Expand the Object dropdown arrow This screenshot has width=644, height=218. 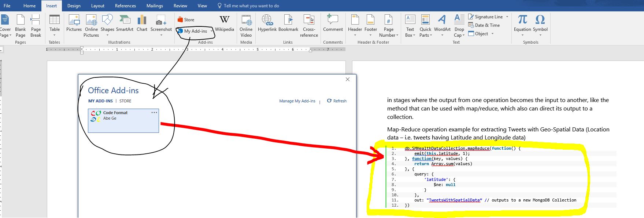point(492,34)
